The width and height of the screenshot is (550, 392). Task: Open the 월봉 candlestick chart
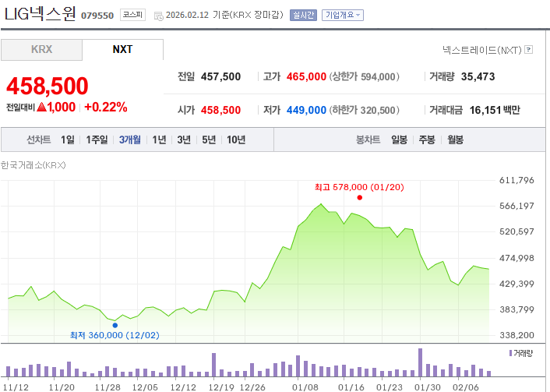455,139
